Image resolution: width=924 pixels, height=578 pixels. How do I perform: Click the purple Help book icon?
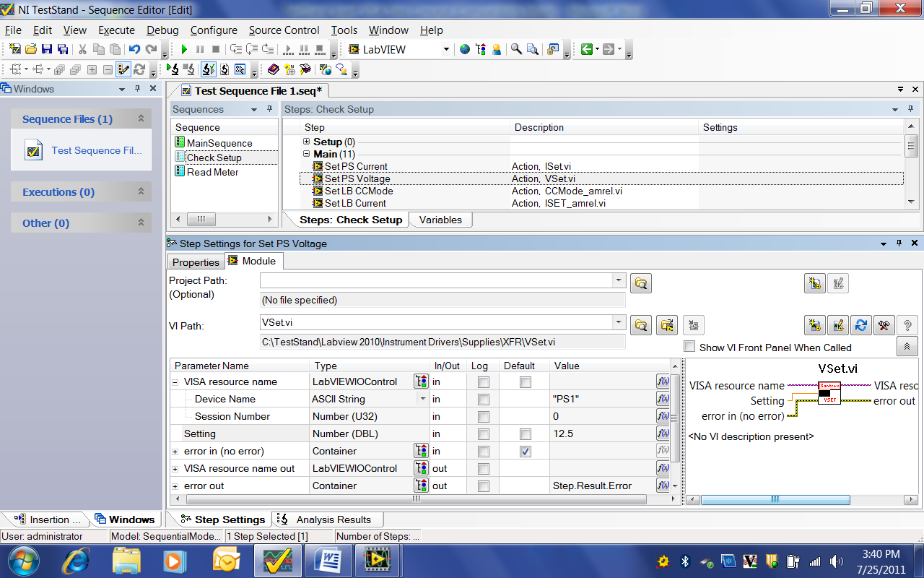(273, 69)
